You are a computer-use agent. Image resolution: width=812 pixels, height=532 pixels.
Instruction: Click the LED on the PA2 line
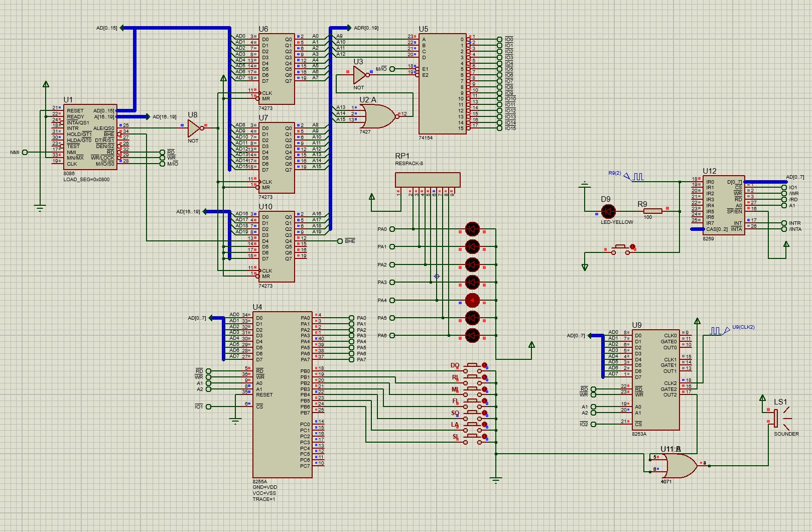pos(472,264)
